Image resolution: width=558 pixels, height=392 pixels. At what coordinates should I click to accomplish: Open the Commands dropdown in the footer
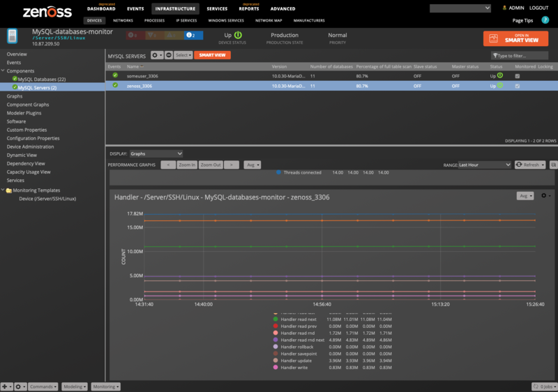[43, 386]
